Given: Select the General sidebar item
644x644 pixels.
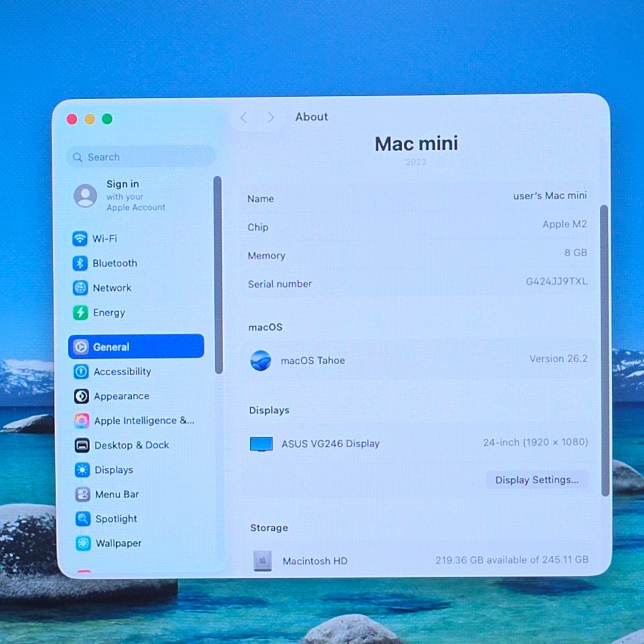Looking at the screenshot, I should (x=136, y=346).
